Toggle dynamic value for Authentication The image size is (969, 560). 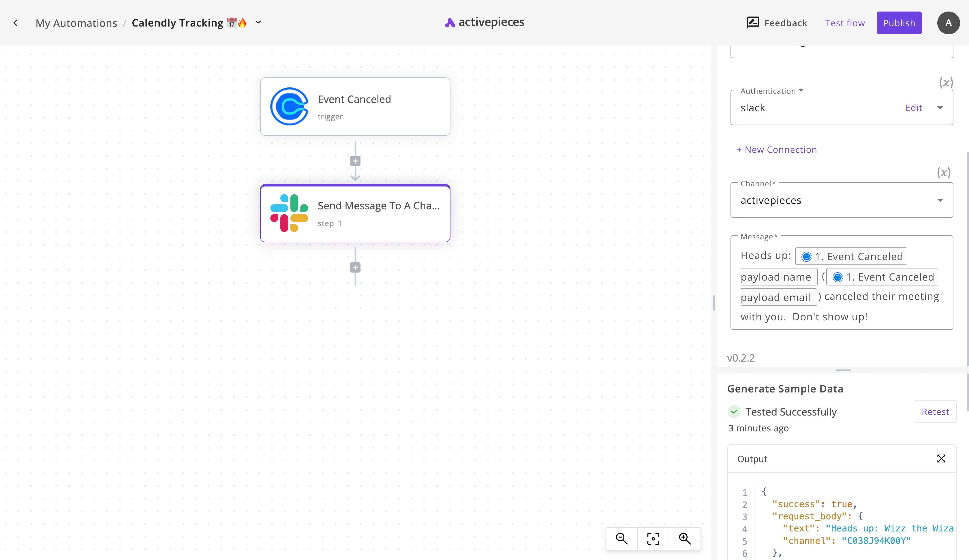(x=946, y=82)
